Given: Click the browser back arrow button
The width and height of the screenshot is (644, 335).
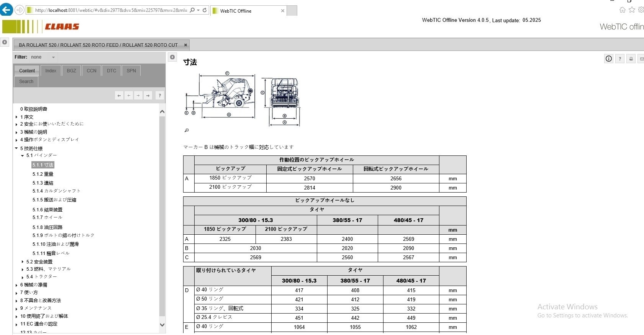Looking at the screenshot, I should click(7, 10).
